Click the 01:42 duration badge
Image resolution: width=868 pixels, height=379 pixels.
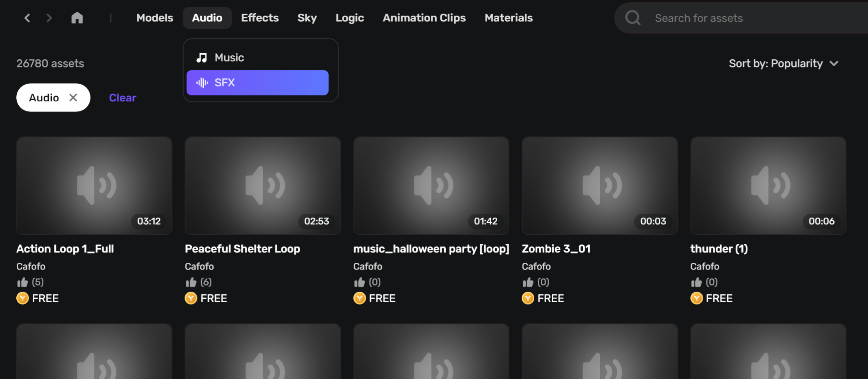click(486, 221)
